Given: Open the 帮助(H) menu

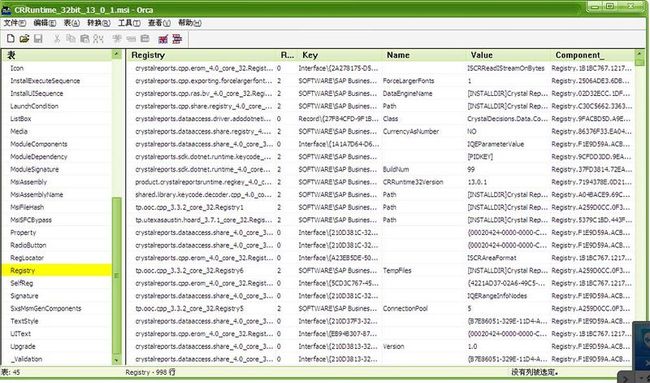Looking at the screenshot, I should (x=190, y=23).
